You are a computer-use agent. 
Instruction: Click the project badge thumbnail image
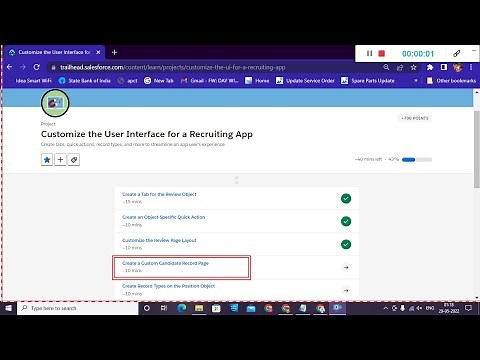coord(55,103)
